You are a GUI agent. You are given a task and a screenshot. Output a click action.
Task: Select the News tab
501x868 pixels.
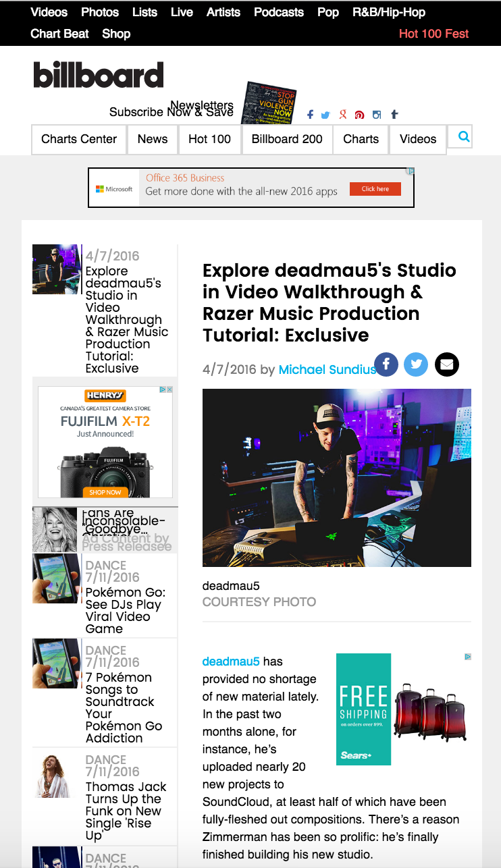click(x=153, y=139)
